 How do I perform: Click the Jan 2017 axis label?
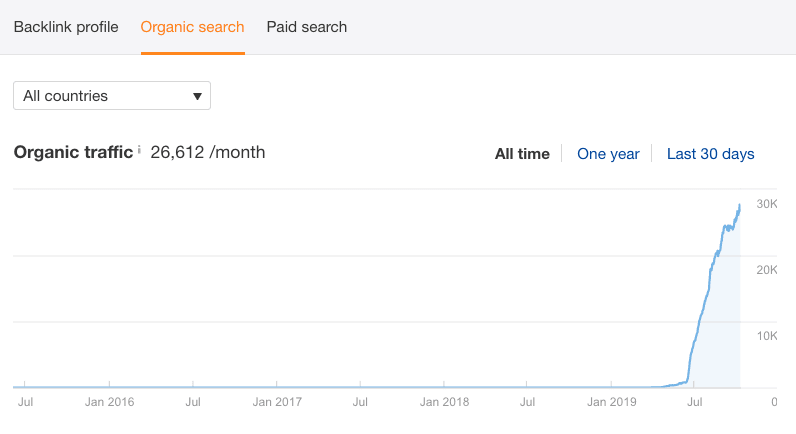click(277, 402)
